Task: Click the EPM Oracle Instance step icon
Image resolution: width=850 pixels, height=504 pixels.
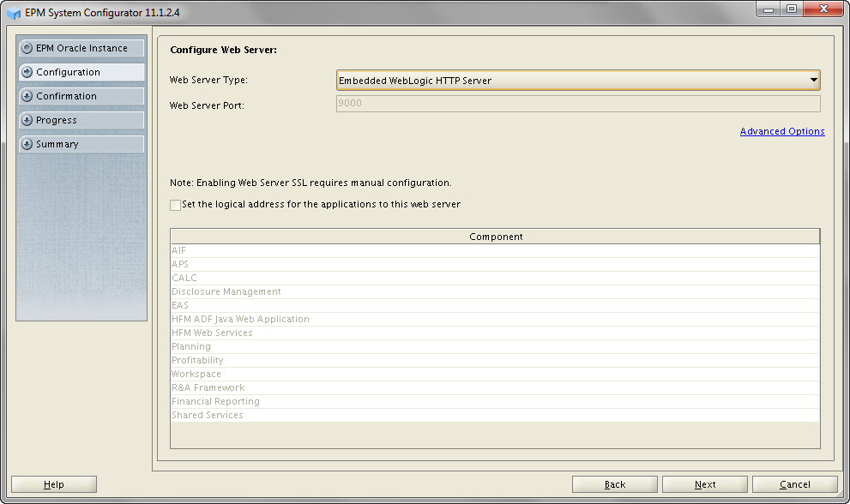Action: point(27,48)
